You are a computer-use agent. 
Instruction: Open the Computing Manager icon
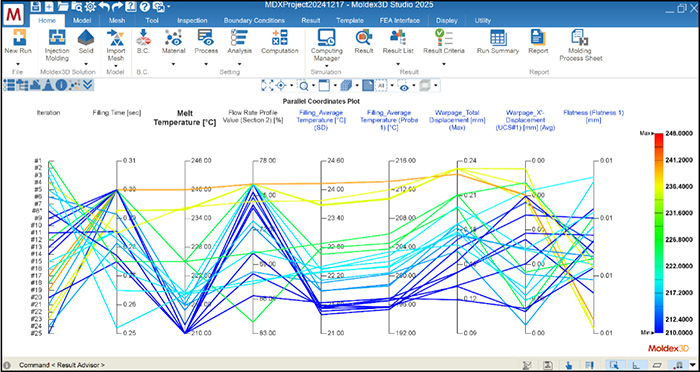326,37
